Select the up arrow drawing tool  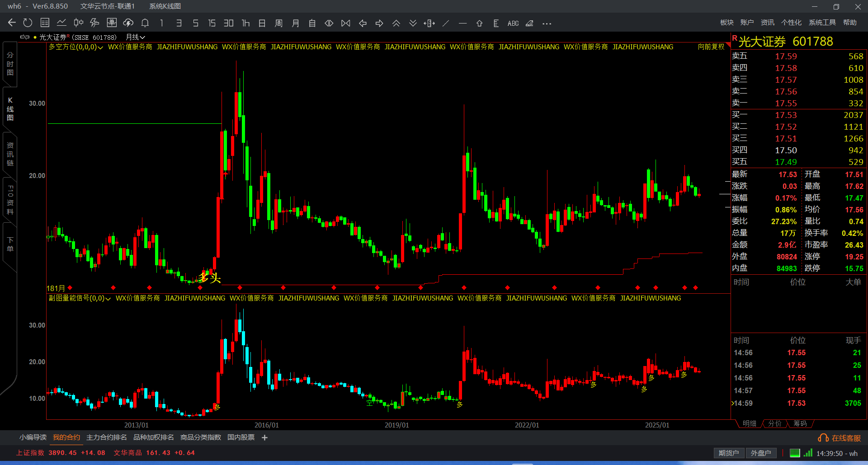[x=479, y=23]
